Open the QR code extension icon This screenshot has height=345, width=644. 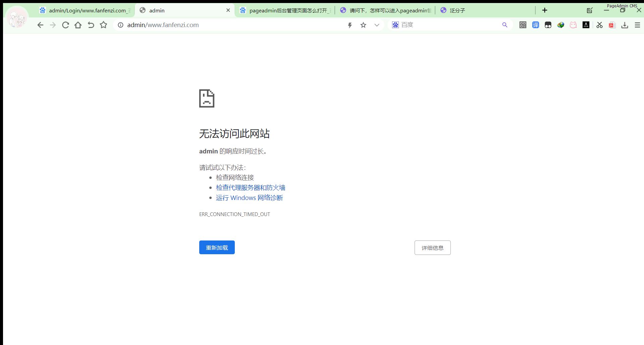[x=523, y=25]
